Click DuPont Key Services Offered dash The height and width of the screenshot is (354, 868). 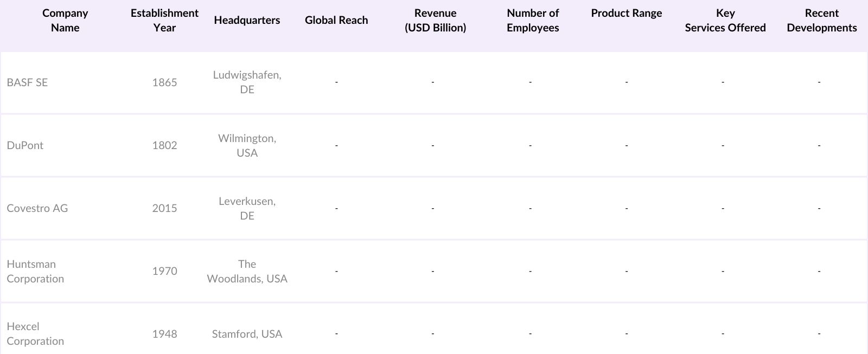[723, 145]
